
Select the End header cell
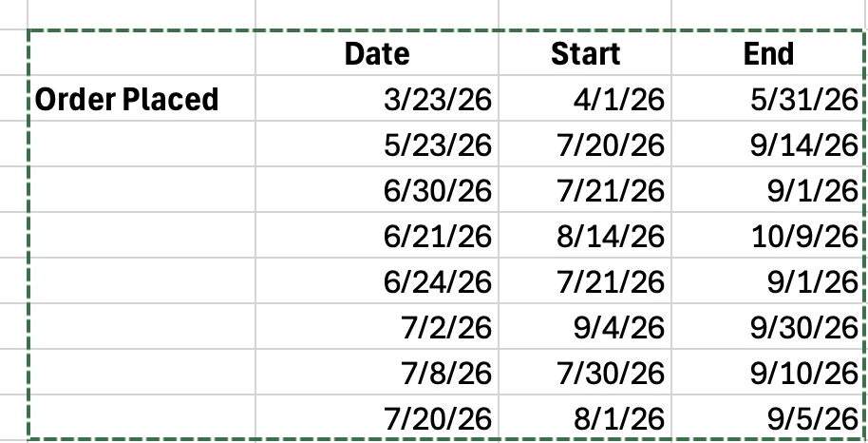click(x=768, y=52)
